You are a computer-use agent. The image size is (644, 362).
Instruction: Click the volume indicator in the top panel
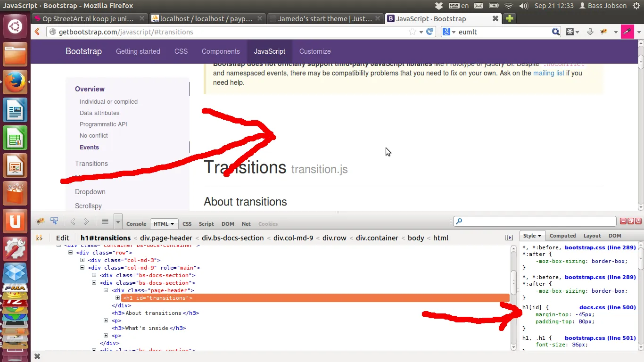(523, 6)
